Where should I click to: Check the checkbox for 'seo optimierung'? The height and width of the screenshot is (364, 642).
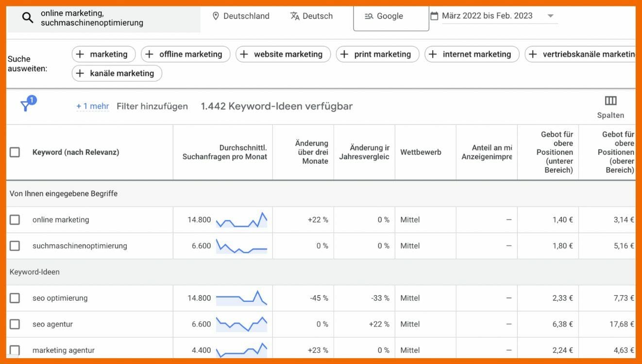pos(15,298)
